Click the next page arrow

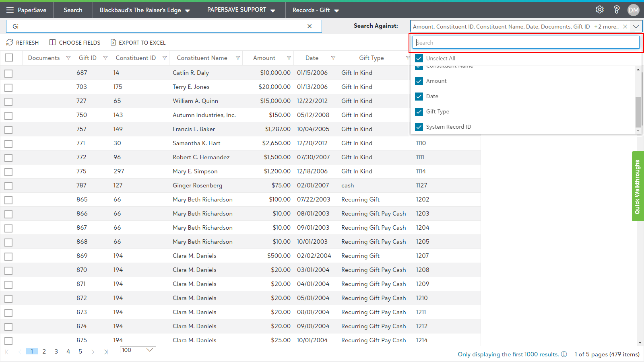click(93, 352)
